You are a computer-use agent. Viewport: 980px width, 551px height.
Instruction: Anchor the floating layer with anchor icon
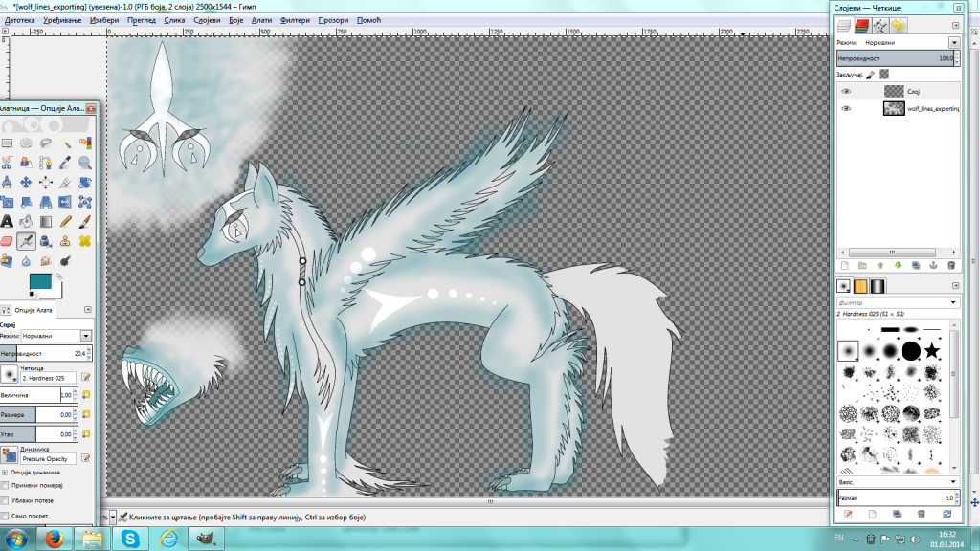(933, 265)
